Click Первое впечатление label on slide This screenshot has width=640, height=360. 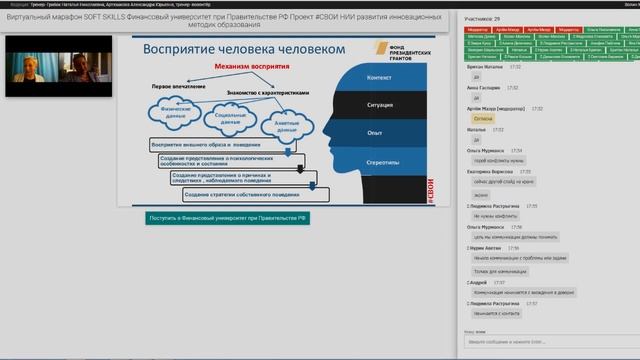click(178, 87)
